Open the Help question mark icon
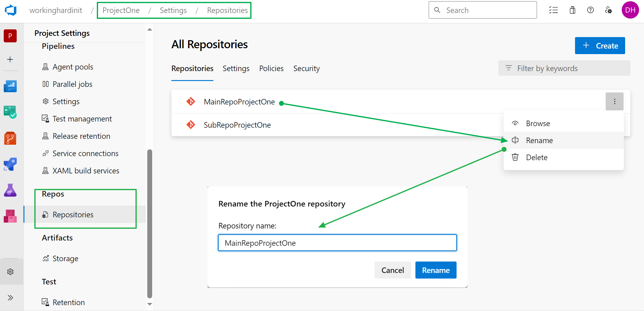644x311 pixels. coord(590,10)
